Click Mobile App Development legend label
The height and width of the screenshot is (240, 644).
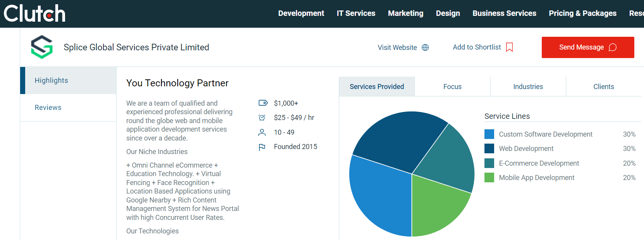(536, 178)
